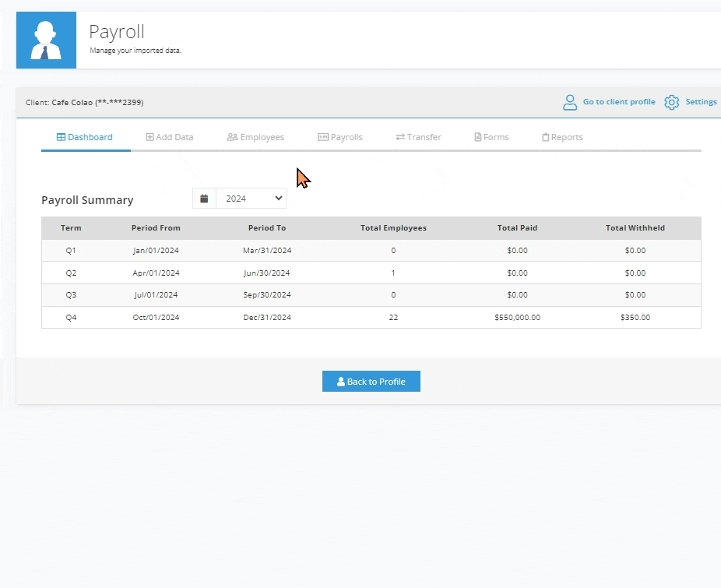This screenshot has width=721, height=588.
Task: Click the Jul/01/2024 date cell
Action: coord(156,294)
